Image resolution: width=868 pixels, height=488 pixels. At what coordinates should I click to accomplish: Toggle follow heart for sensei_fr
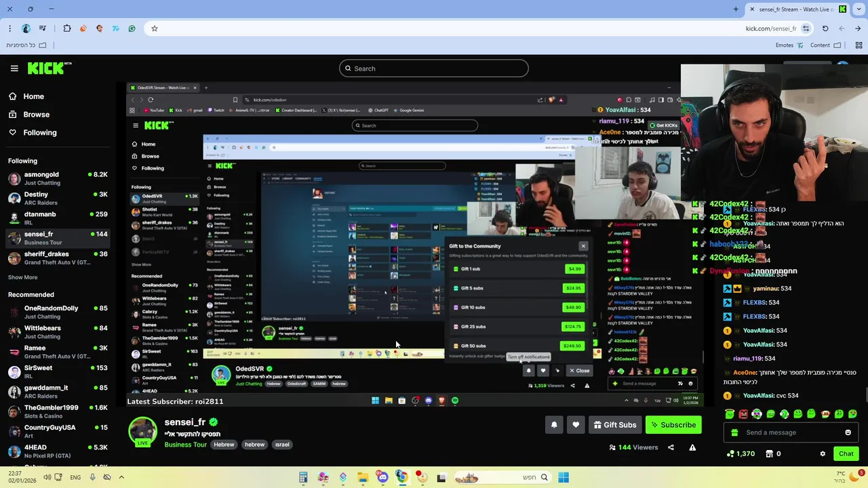click(x=576, y=425)
